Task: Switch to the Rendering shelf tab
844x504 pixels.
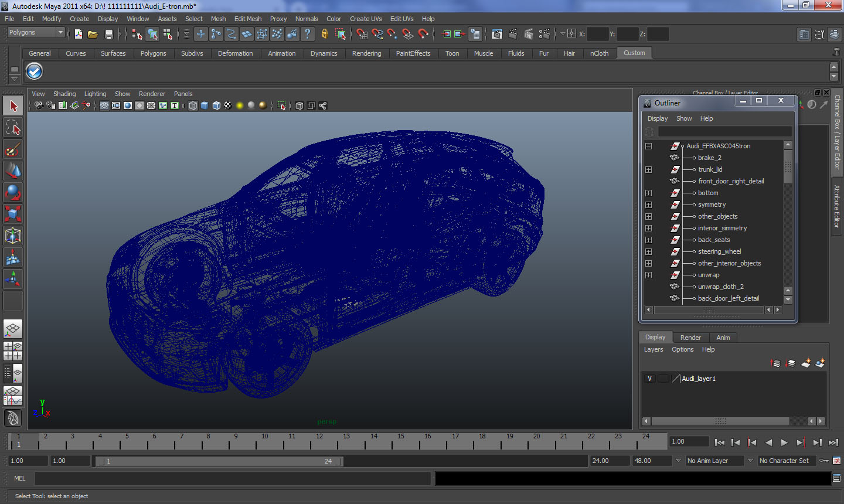Action: pos(366,53)
